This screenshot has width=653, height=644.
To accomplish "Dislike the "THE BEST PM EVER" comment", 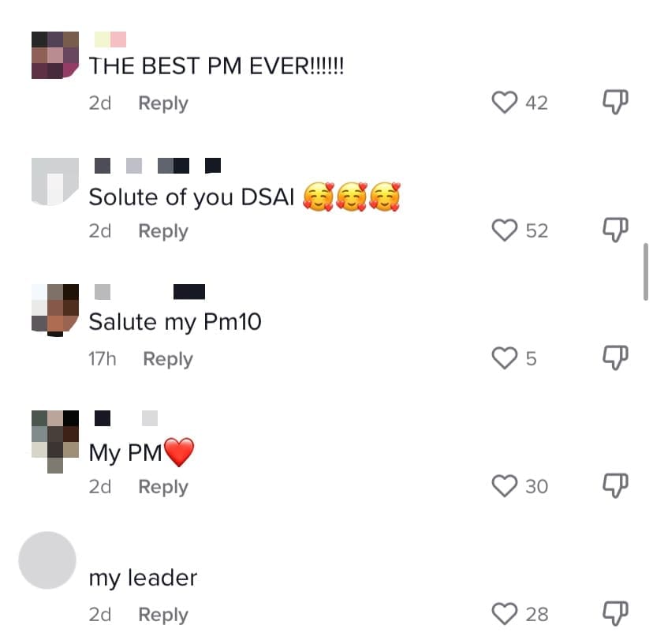I will (x=615, y=102).
